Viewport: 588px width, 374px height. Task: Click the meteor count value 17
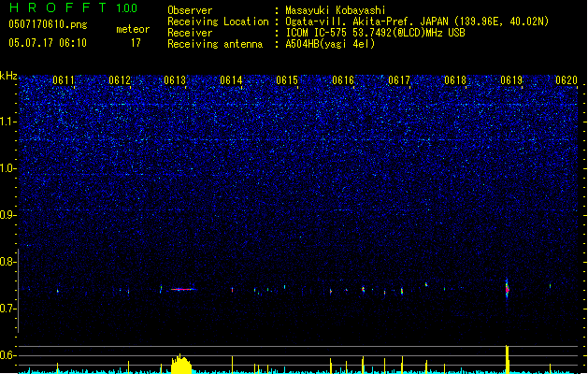pos(136,43)
